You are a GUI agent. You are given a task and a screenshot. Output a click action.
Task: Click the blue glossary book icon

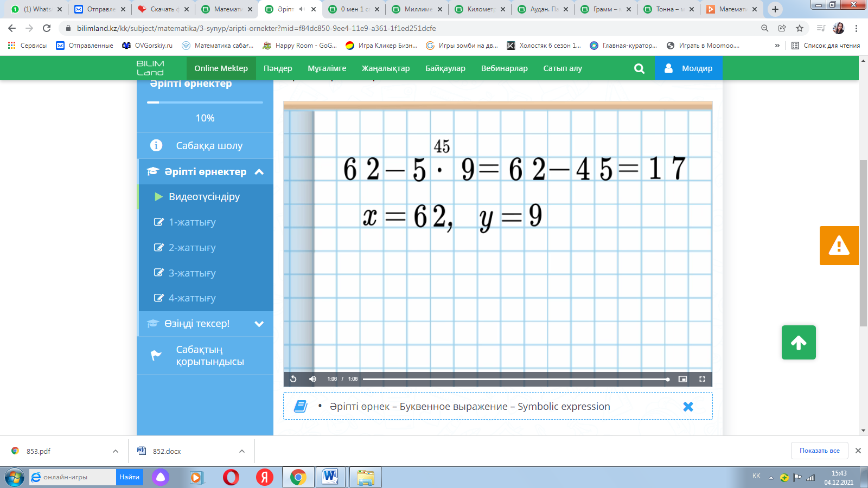click(x=301, y=406)
